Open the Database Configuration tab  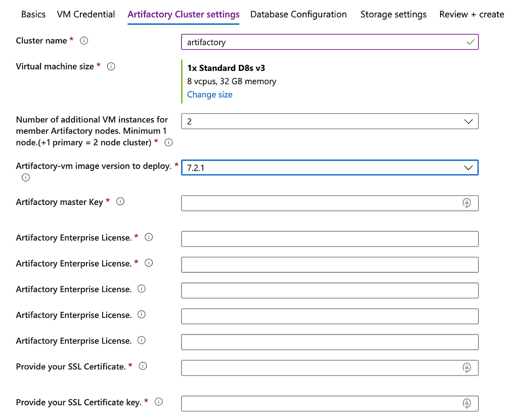coord(298,14)
